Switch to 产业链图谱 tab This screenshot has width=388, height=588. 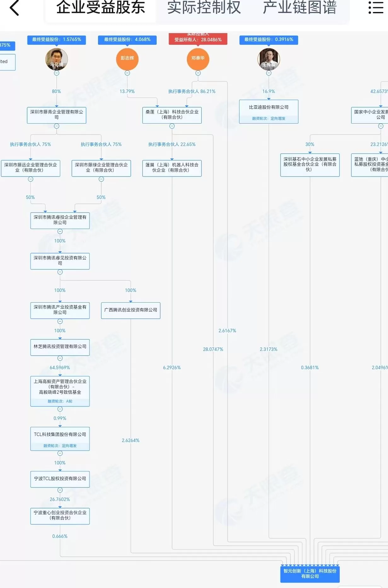299,8
